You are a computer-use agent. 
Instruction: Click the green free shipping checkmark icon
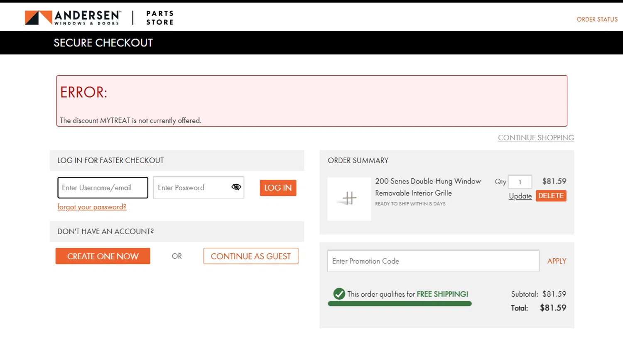tap(339, 294)
